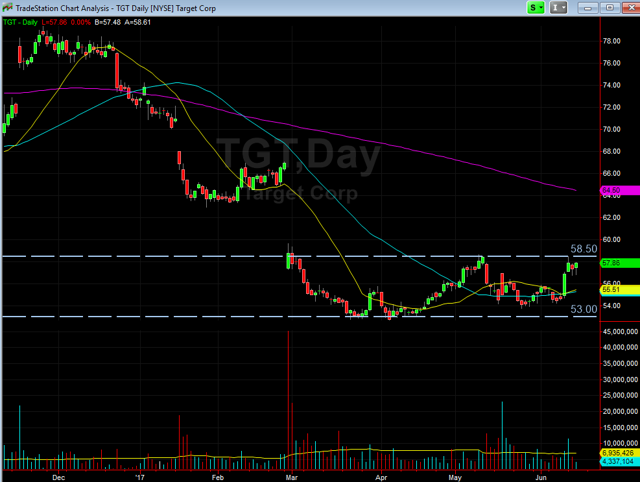The height and width of the screenshot is (482, 640).
Task: Click the 25,000,000 volume axis label
Action: (620, 395)
